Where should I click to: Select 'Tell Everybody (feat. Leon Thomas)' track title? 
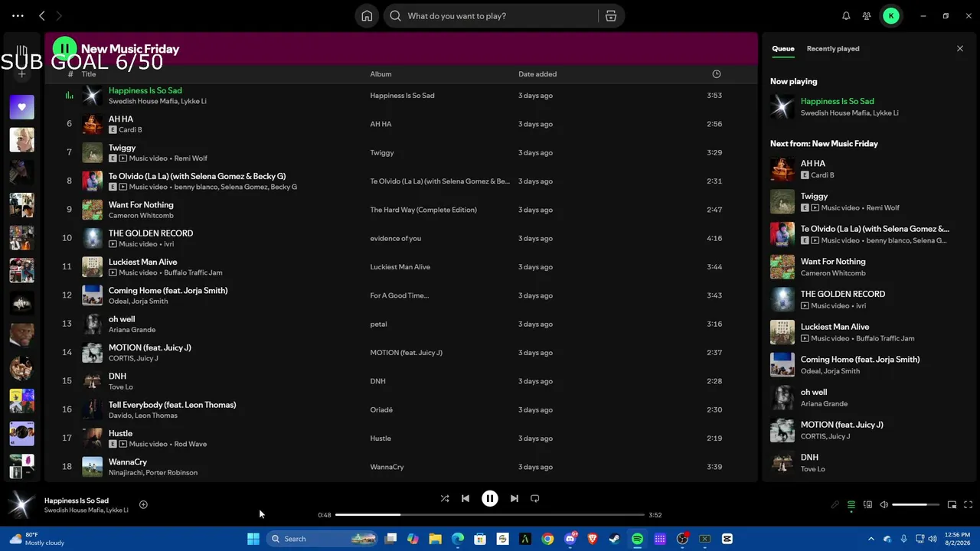[172, 405]
